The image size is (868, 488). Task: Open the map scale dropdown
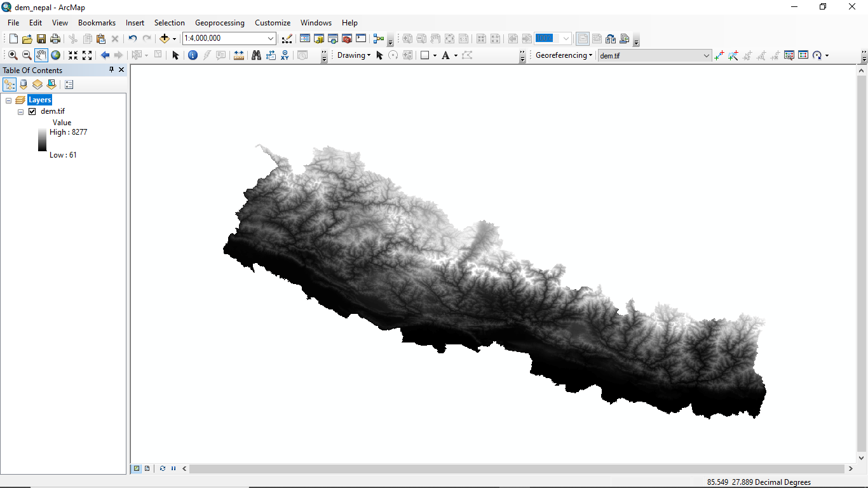(271, 39)
